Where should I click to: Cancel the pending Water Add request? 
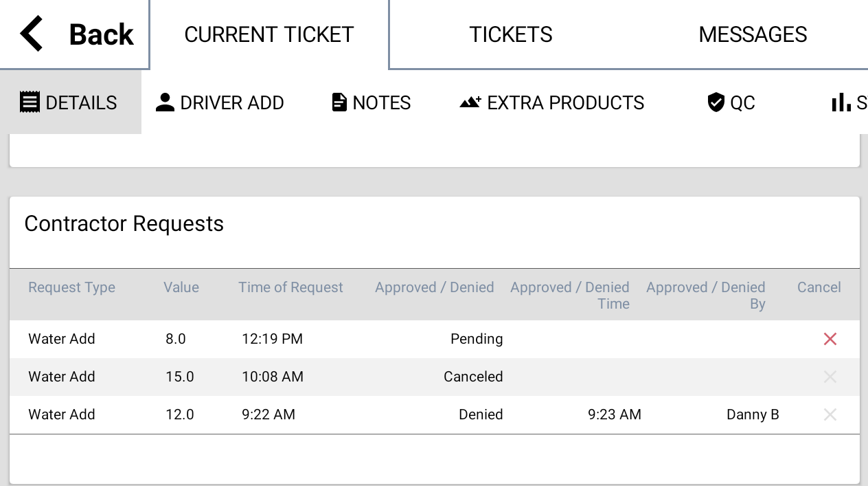click(830, 339)
